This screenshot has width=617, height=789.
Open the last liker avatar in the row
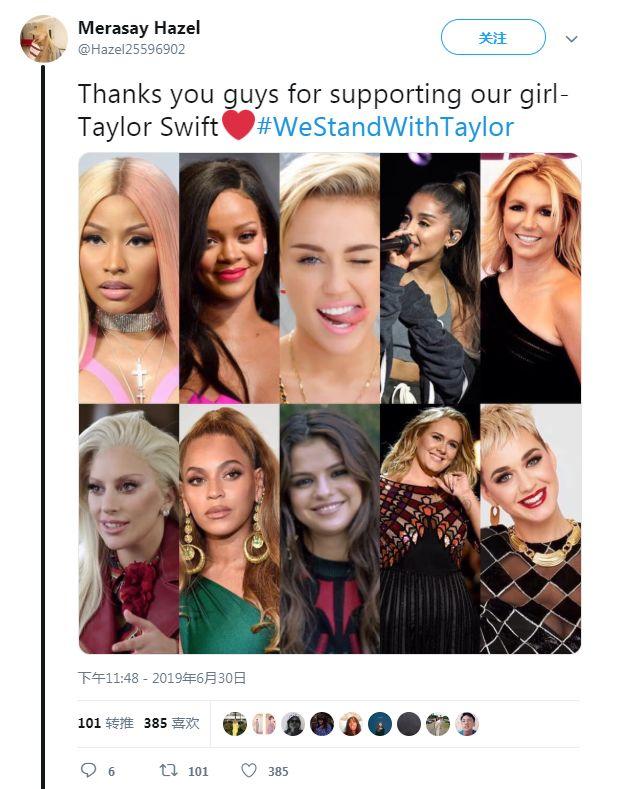[466, 724]
